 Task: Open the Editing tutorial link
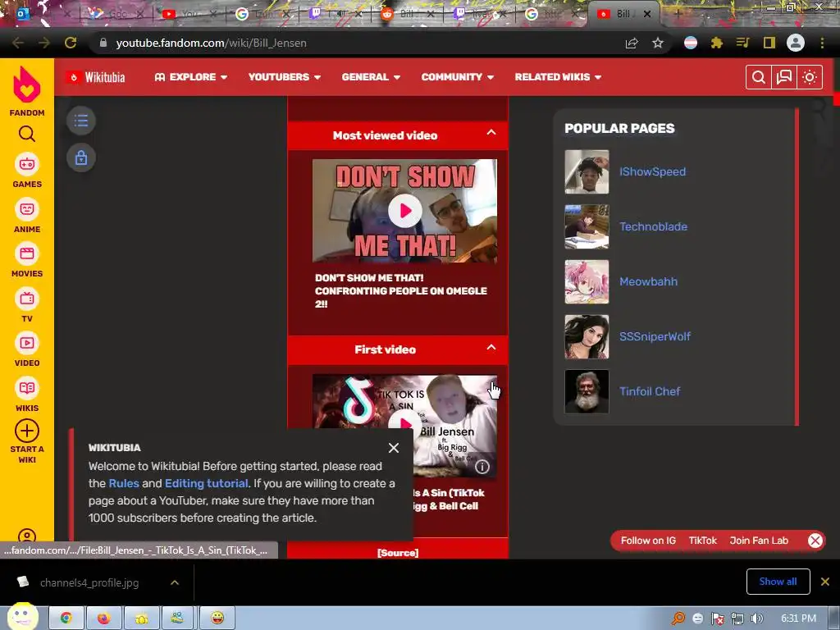click(206, 483)
